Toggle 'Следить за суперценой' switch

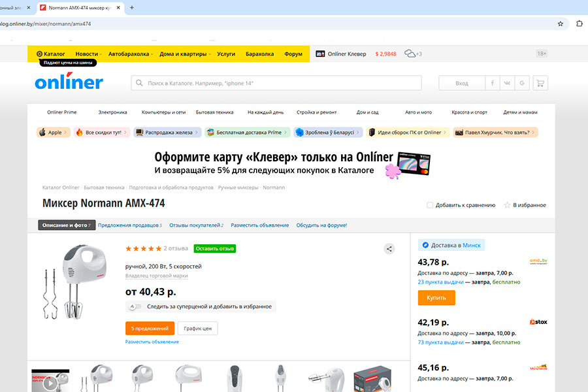click(134, 306)
